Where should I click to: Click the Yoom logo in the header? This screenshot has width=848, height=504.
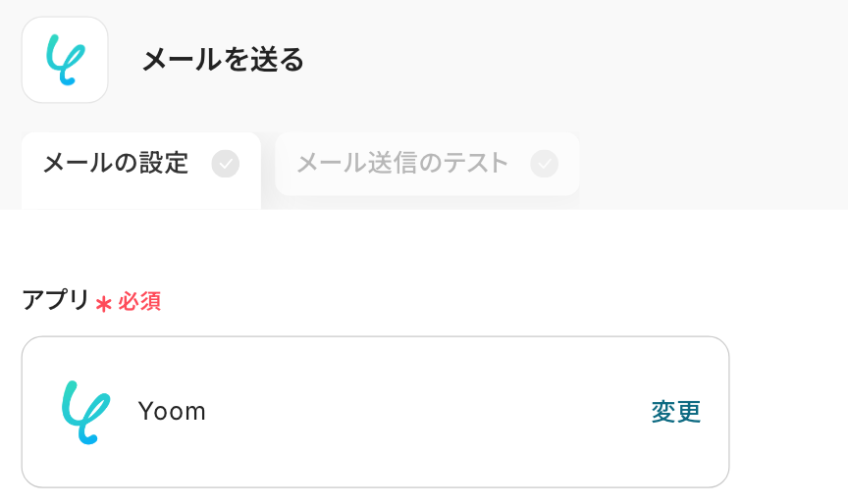pos(65,58)
